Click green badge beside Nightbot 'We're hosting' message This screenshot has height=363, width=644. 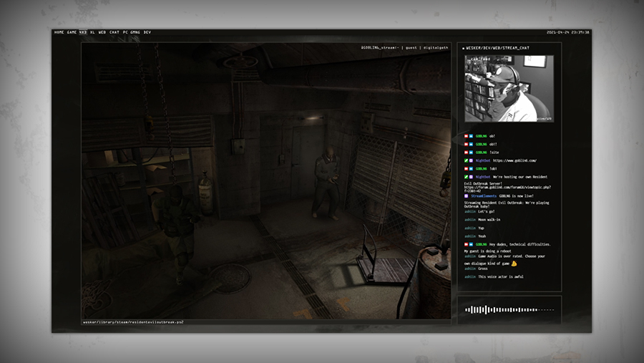[x=466, y=177]
